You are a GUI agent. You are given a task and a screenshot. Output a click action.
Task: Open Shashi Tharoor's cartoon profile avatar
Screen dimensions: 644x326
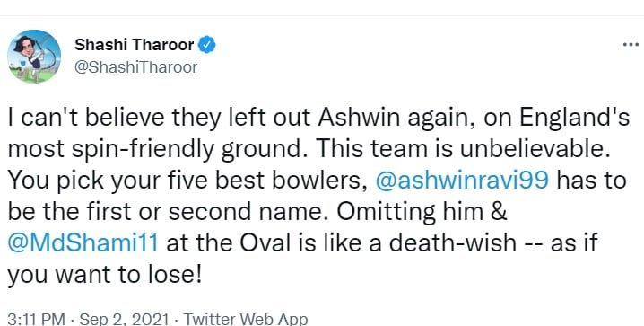[x=34, y=57]
